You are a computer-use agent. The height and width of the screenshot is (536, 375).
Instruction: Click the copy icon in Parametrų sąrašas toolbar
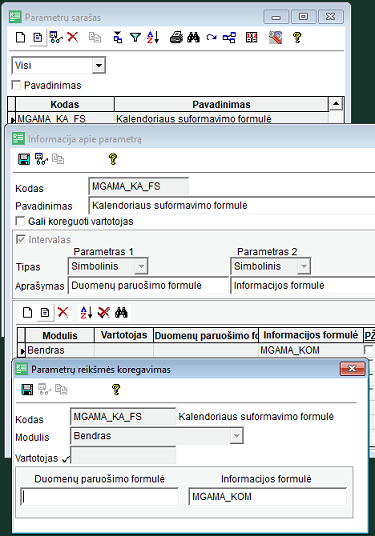(95, 37)
